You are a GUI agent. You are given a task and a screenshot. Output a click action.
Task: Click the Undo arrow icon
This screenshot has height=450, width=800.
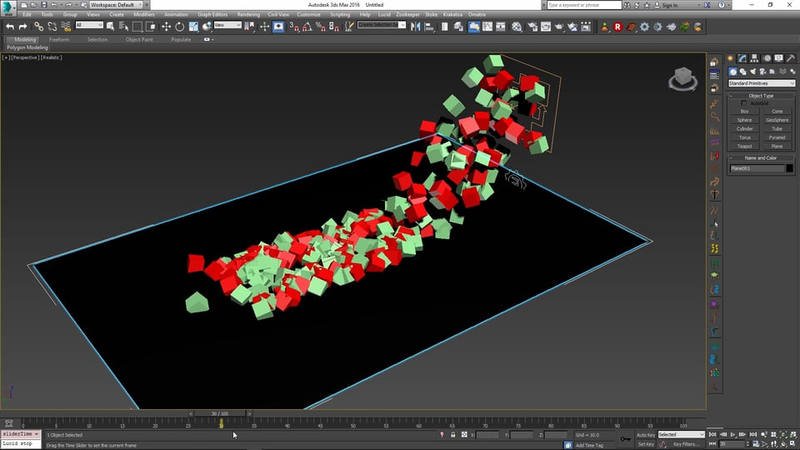click(x=9, y=26)
